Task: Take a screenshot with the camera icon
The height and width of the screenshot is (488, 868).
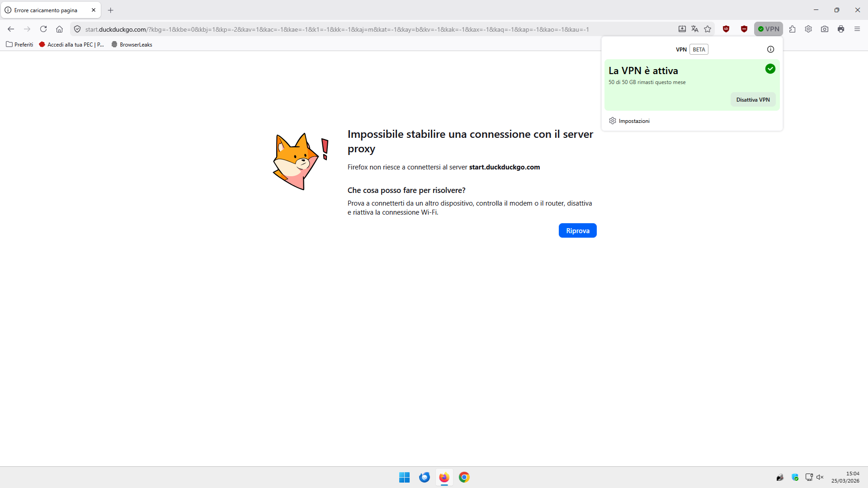Action: click(825, 29)
